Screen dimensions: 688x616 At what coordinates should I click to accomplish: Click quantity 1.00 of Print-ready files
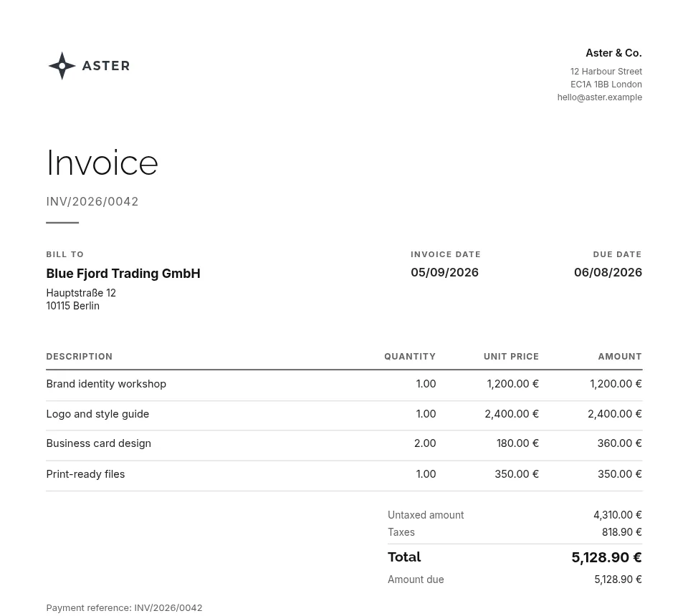pyautogui.click(x=426, y=474)
